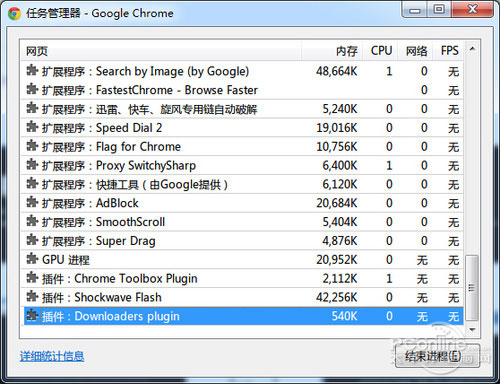
Task: Click the 540K memory value
Action: click(344, 316)
